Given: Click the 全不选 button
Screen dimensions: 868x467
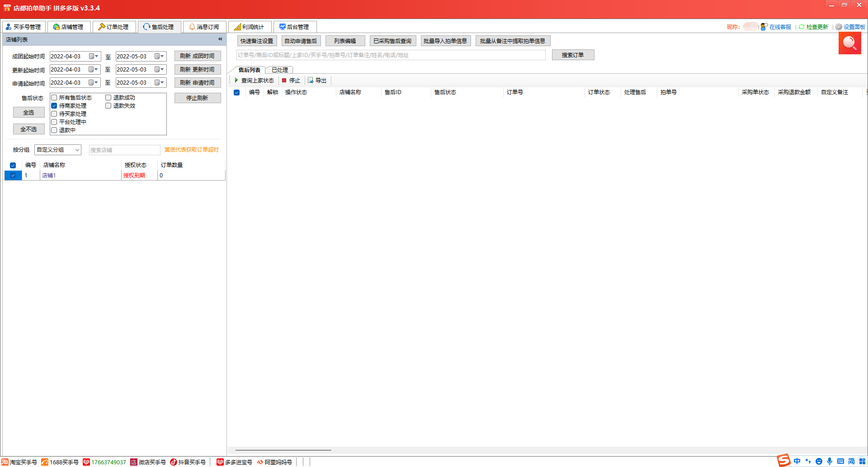Looking at the screenshot, I should pos(28,129).
